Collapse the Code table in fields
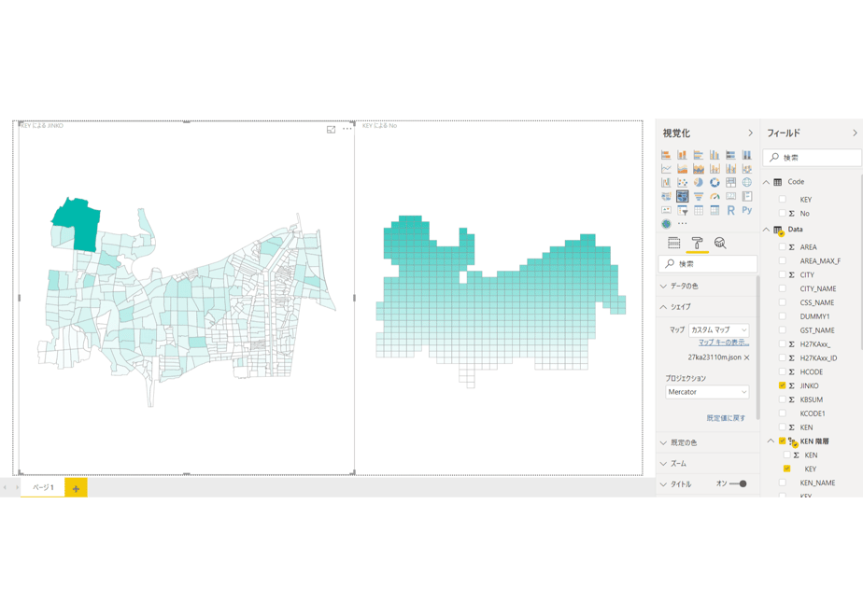Image resolution: width=863 pixels, height=616 pixels. [x=766, y=182]
